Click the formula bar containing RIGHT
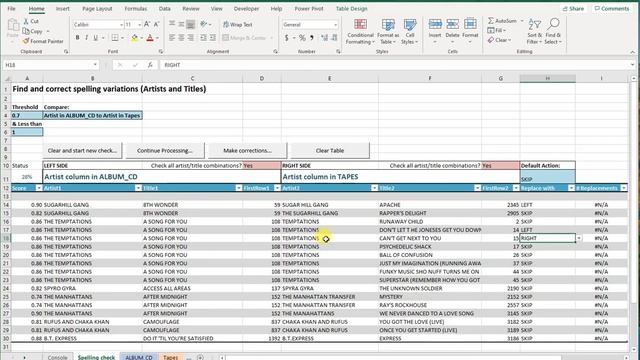640x360 pixels. (396, 65)
